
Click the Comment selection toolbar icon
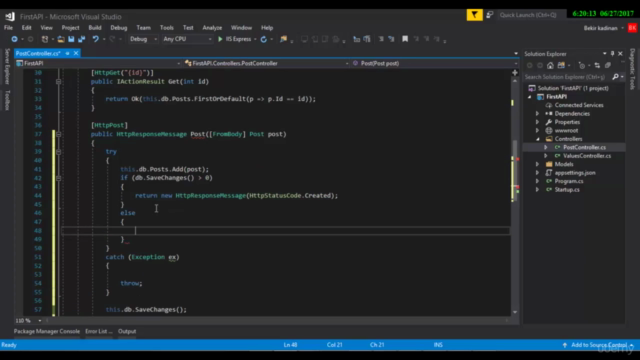point(356,39)
